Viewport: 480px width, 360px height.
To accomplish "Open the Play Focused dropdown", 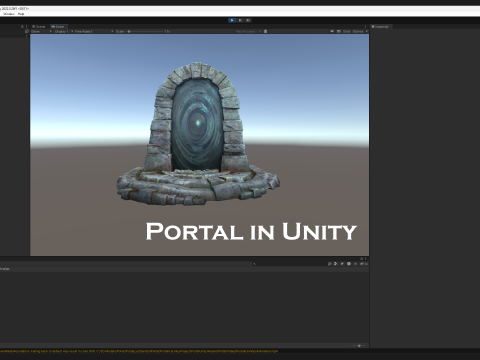I will (248, 31).
